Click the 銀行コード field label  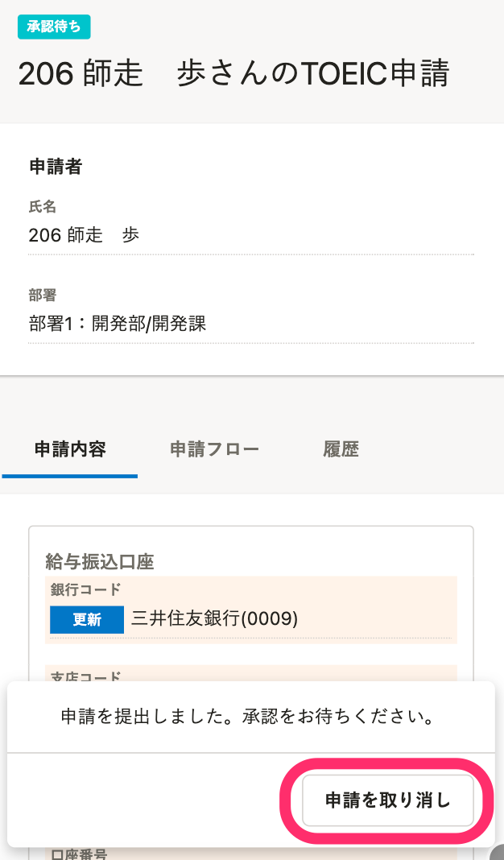click(85, 588)
